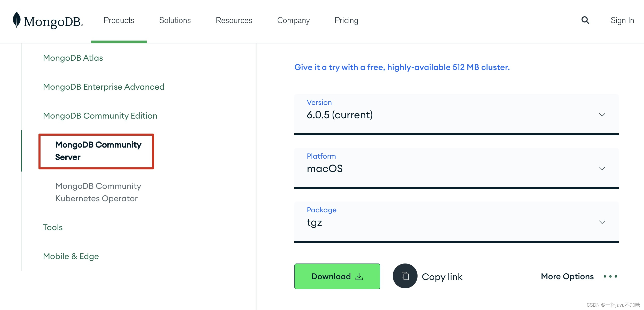644x310 pixels.
Task: Select MongoDB Community Edition in sidebar
Action: (x=100, y=116)
